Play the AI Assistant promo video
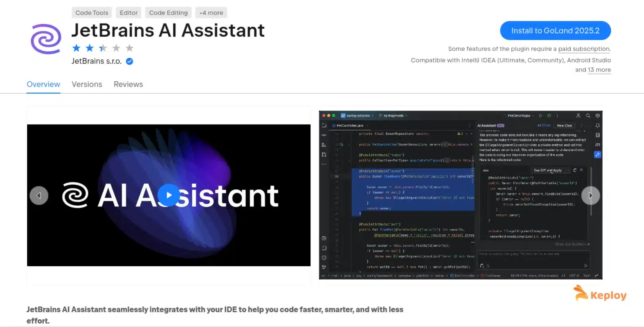The image size is (644, 327). (169, 195)
